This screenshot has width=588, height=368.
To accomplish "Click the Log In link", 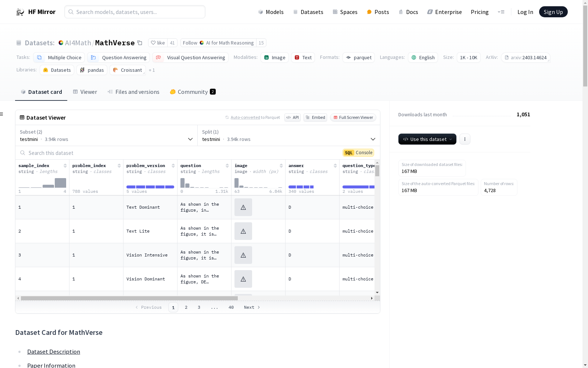I will click(x=525, y=12).
